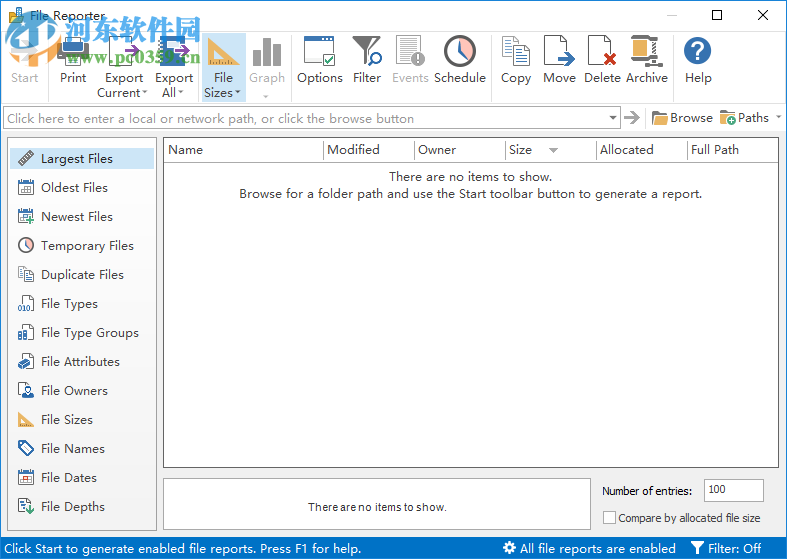The width and height of the screenshot is (787, 559).
Task: Select the File Types report
Action: [x=82, y=304]
